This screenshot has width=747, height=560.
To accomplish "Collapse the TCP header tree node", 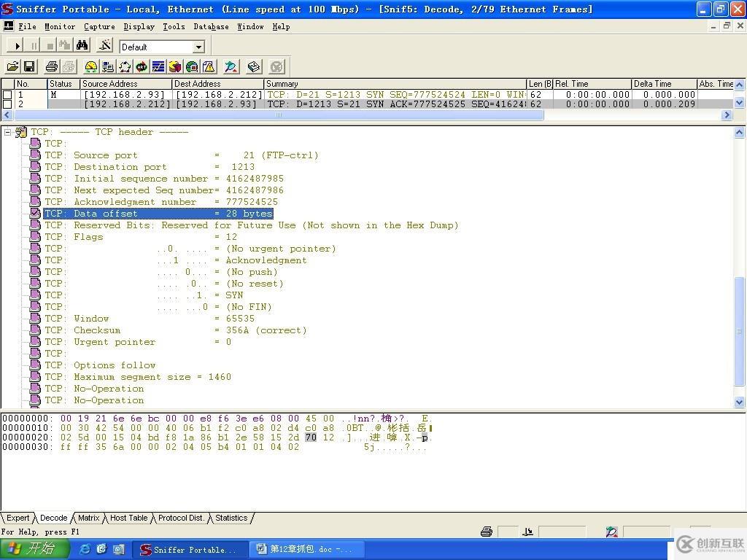I will pyautogui.click(x=7, y=132).
